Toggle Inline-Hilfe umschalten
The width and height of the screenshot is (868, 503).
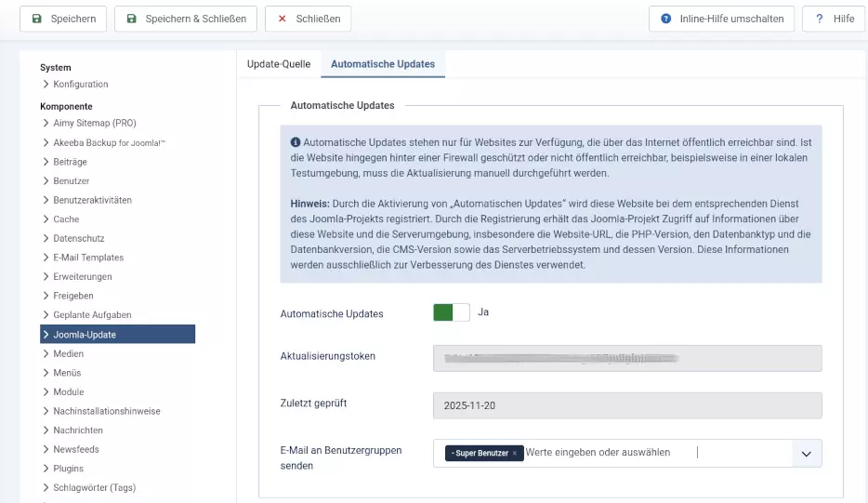721,19
